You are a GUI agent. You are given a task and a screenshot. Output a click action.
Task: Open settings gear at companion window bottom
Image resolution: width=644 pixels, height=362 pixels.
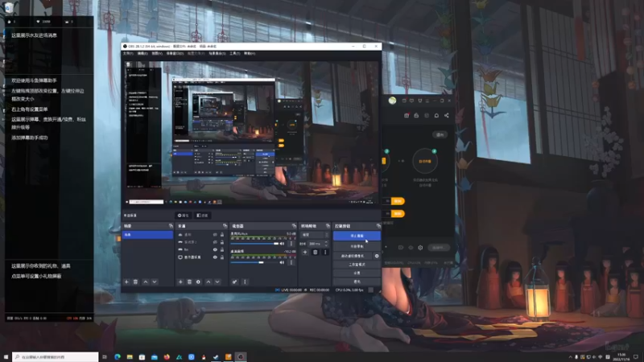(420, 248)
